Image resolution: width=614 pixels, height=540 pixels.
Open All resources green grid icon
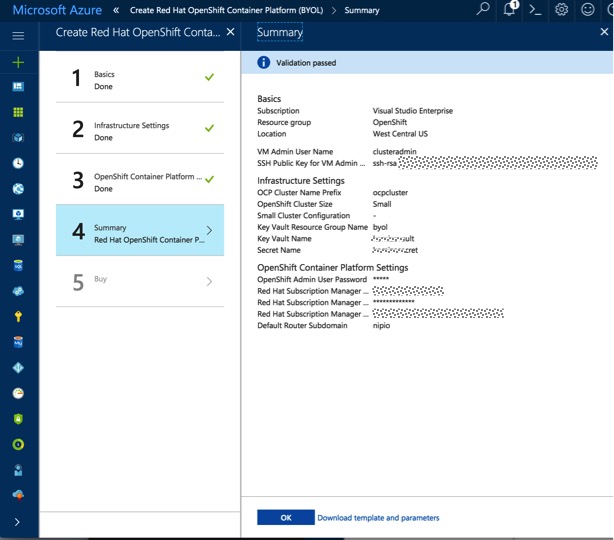point(18,112)
